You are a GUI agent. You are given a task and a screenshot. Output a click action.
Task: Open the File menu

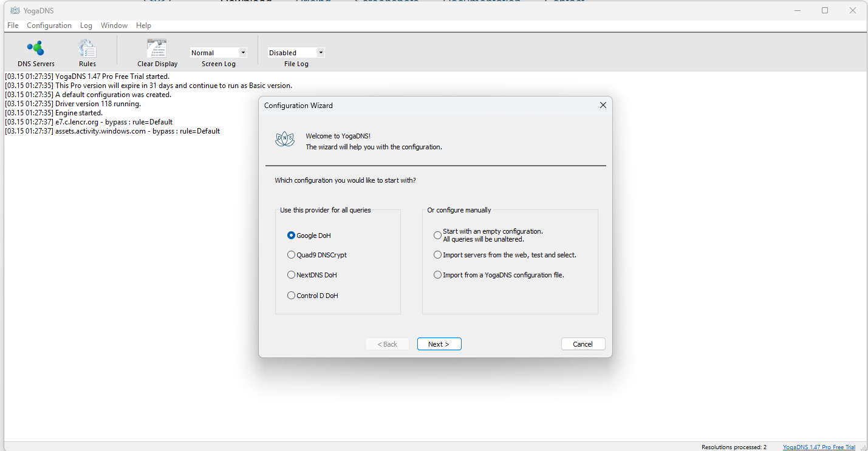coord(13,25)
